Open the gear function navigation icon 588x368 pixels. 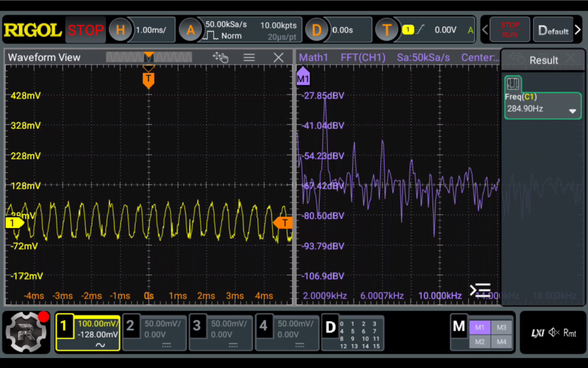(26, 332)
